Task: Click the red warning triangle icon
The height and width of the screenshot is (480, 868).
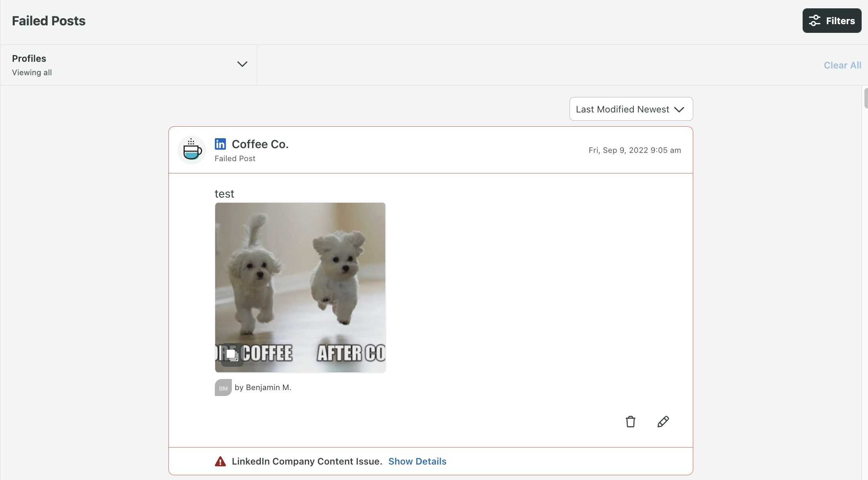Action: click(x=220, y=461)
